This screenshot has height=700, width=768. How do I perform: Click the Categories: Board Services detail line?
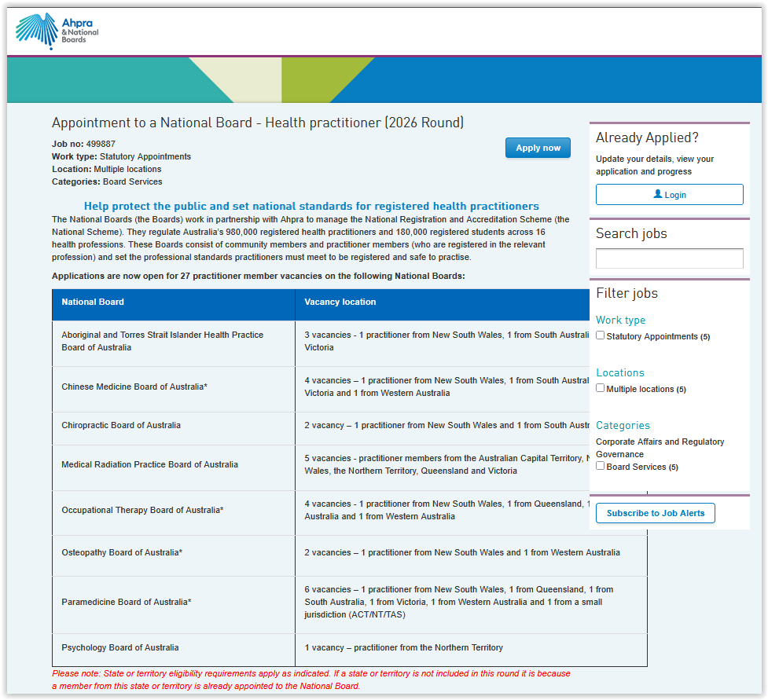tap(107, 181)
